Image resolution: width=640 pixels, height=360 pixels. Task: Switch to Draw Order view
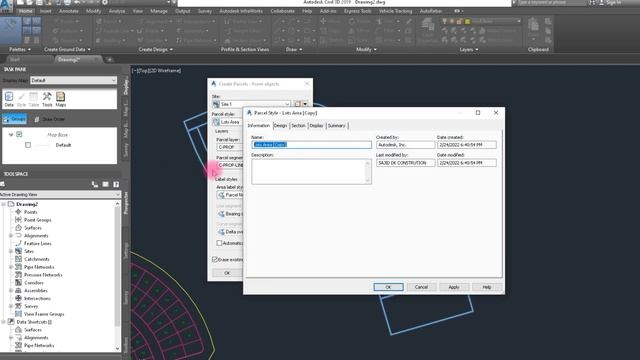pos(49,119)
